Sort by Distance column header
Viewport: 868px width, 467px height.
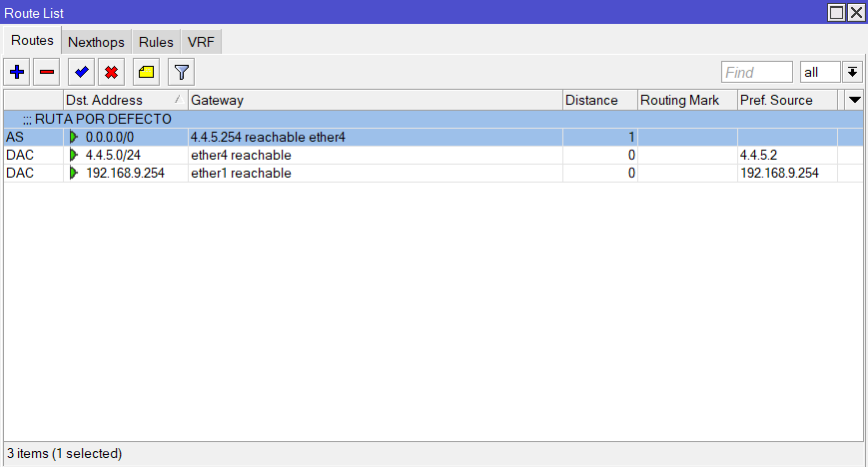coord(600,100)
